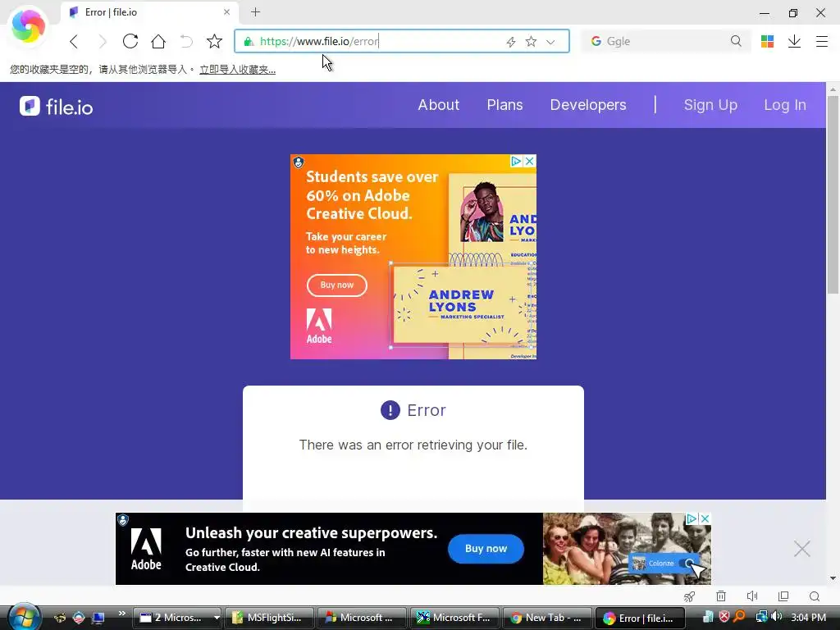Click the error exclamation icon
Screen dimensions: 840x630
coord(390,410)
